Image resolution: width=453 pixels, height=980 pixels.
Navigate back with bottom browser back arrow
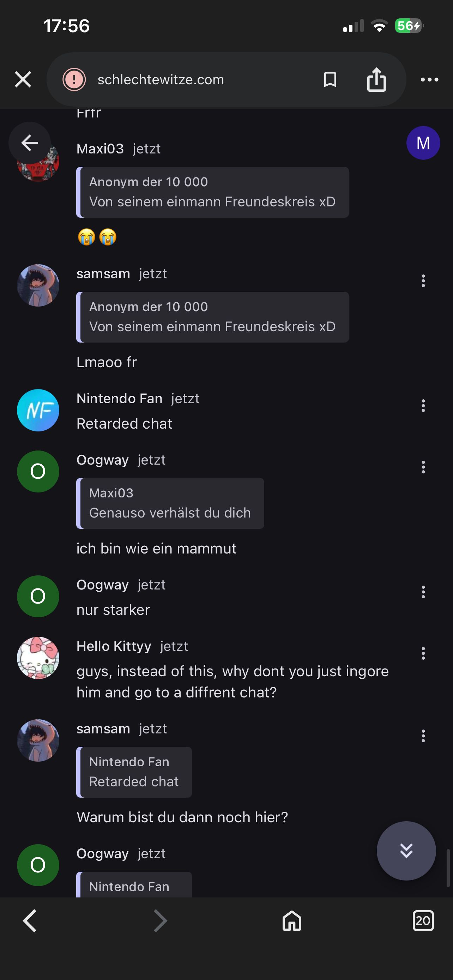[x=30, y=921]
